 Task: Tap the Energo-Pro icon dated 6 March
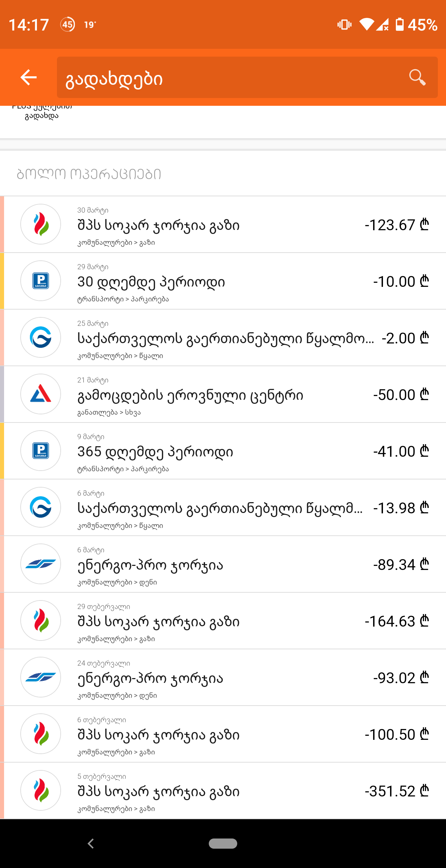click(41, 564)
